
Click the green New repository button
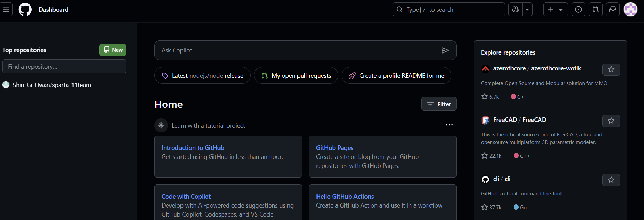coord(113,50)
